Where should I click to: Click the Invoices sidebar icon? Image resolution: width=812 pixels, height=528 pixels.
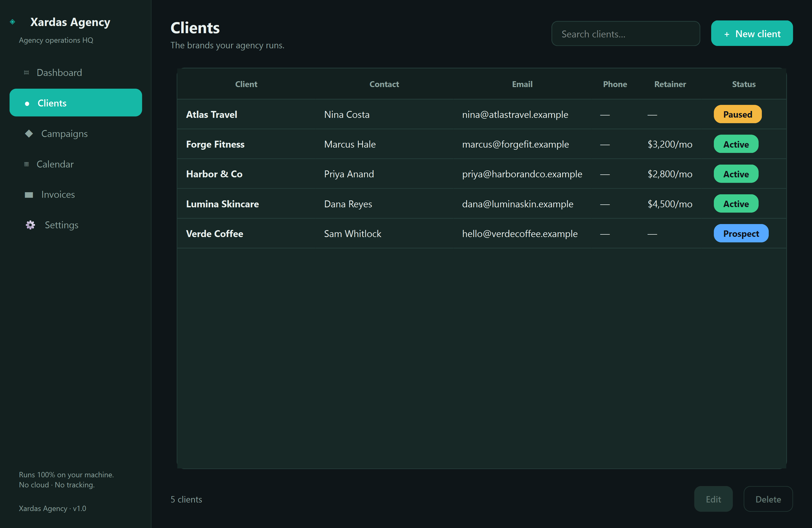pyautogui.click(x=29, y=195)
